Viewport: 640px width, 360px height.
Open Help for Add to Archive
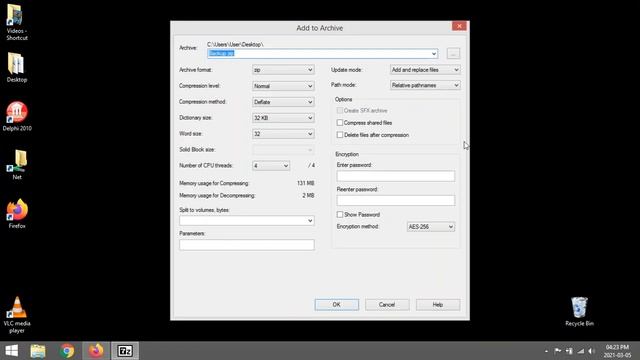coord(438,304)
